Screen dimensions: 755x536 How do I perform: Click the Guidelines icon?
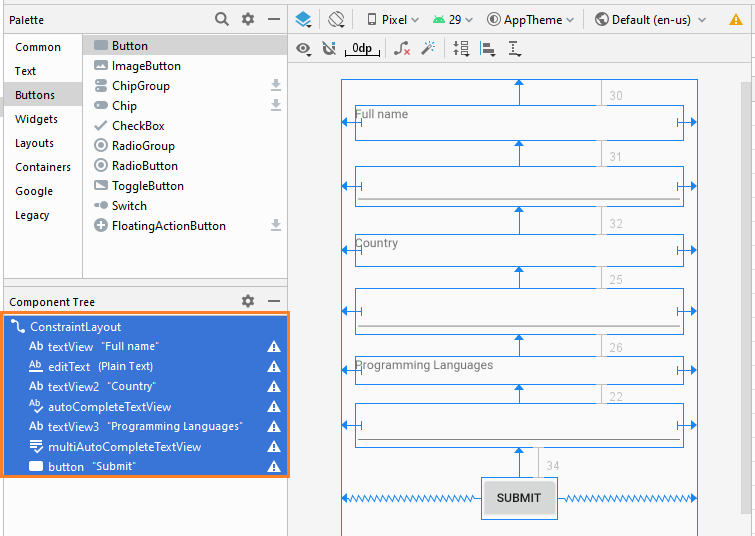click(x=514, y=49)
